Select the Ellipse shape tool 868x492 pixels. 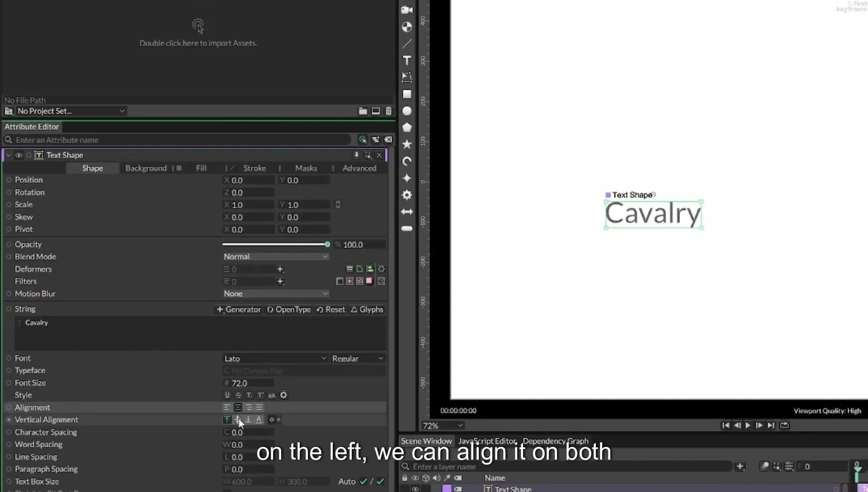coord(407,111)
